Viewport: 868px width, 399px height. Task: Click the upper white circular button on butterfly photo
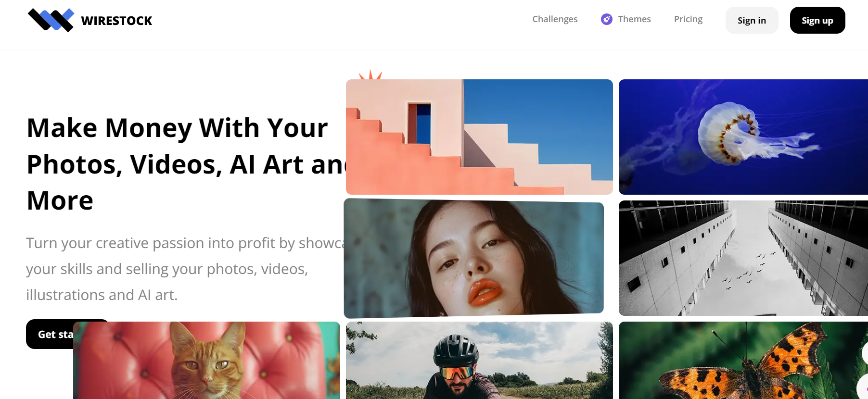click(865, 353)
